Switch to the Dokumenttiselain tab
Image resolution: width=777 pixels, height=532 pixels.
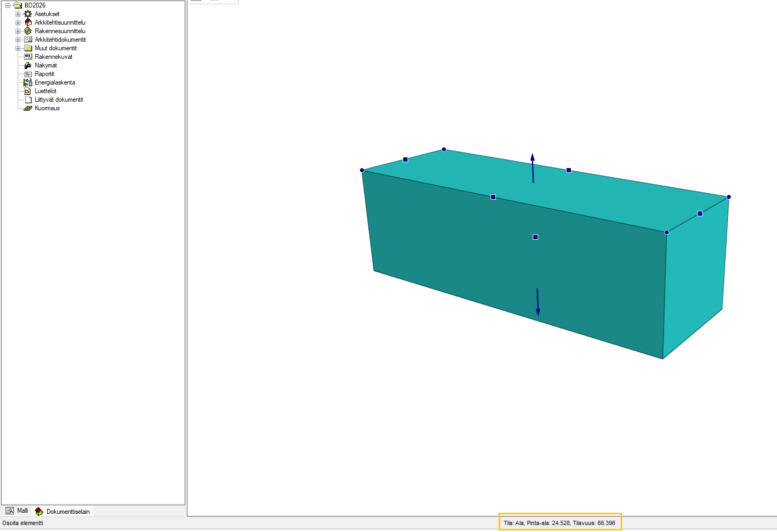(x=63, y=511)
